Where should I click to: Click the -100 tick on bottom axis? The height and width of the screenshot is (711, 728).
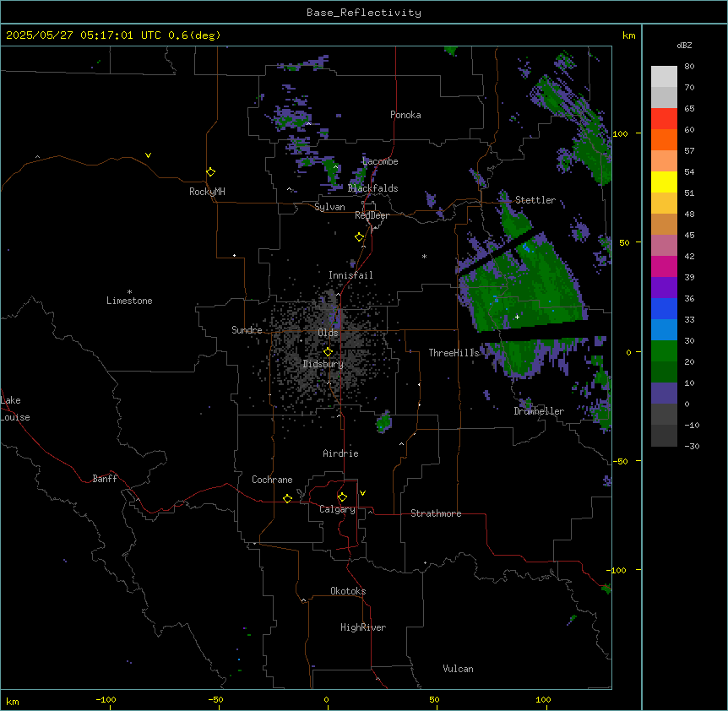[x=106, y=699]
